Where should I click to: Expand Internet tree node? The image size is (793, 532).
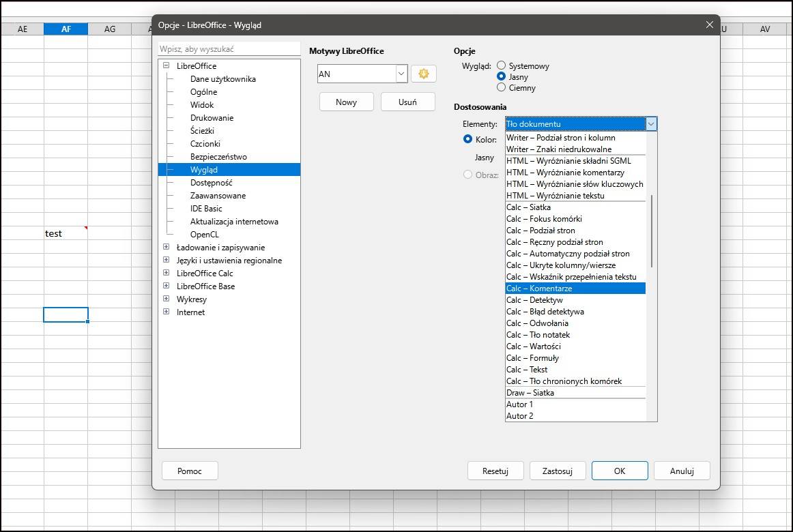pyautogui.click(x=166, y=312)
